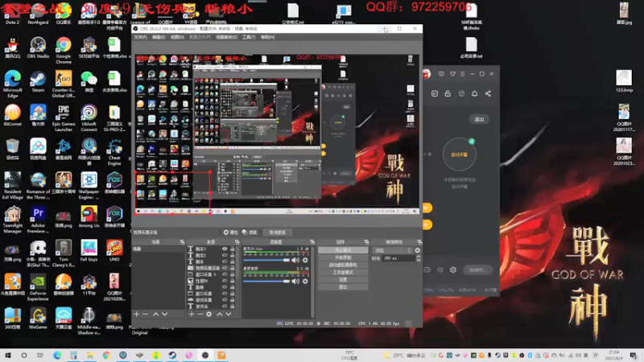644x362 pixels.
Task: Click the 自动开播 circle in assistant window
Action: tap(459, 154)
